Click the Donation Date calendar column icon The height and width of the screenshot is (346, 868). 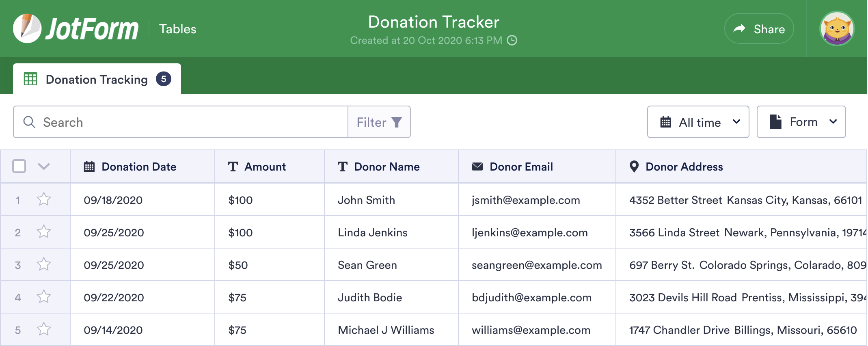click(x=89, y=167)
